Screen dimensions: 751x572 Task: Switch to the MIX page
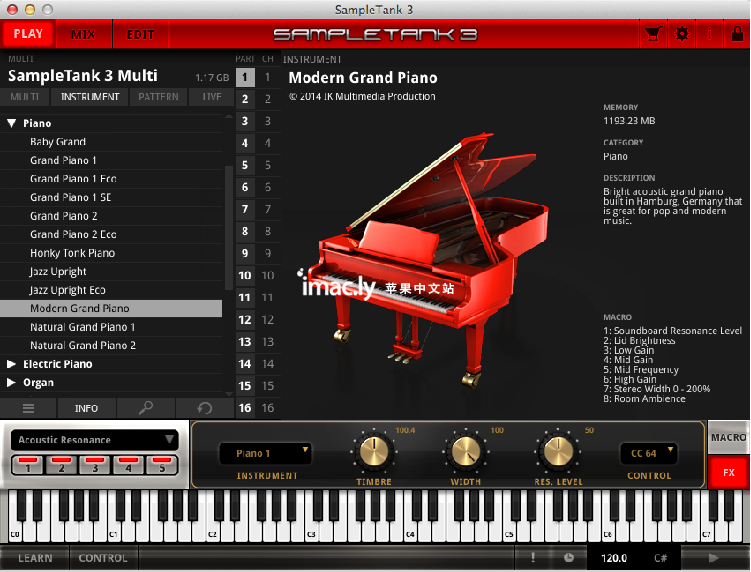pos(83,34)
